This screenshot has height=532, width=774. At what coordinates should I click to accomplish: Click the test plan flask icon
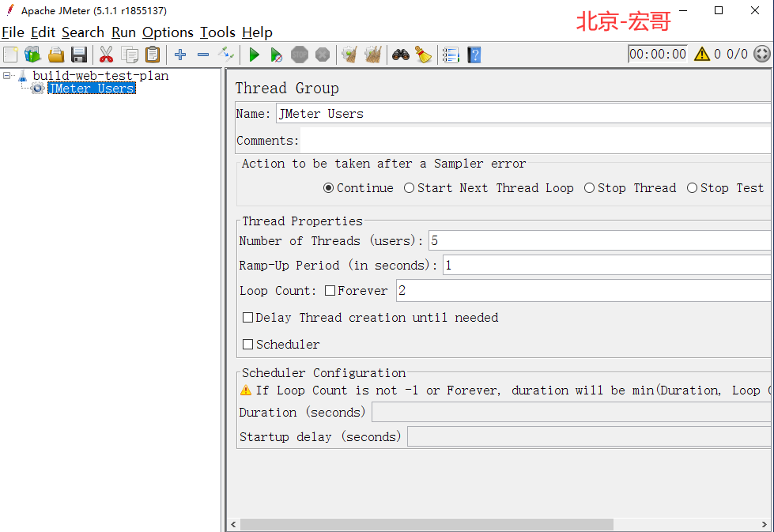coord(23,76)
